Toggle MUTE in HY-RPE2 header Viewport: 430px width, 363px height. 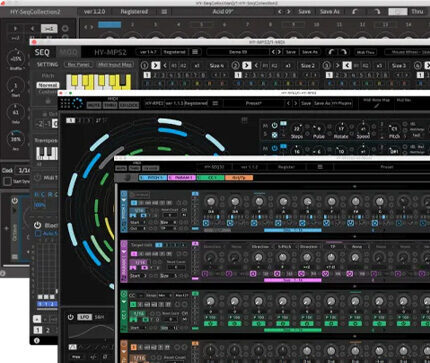(x=94, y=105)
